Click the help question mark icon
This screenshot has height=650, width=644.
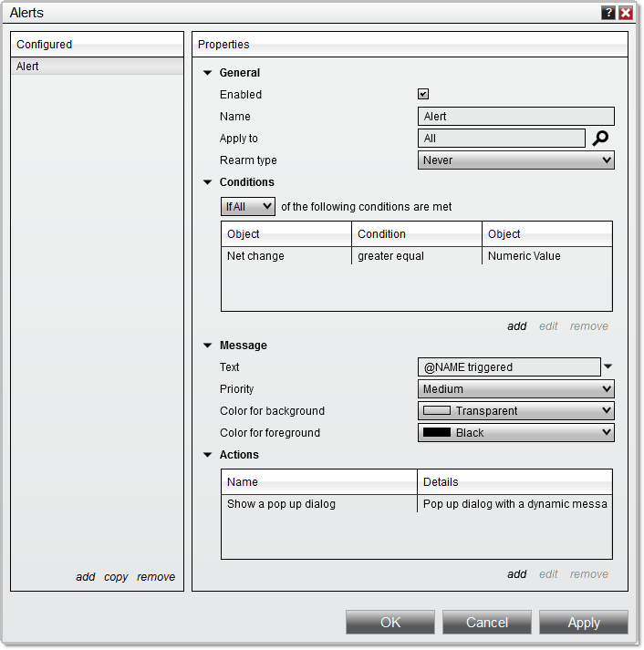pyautogui.click(x=608, y=13)
